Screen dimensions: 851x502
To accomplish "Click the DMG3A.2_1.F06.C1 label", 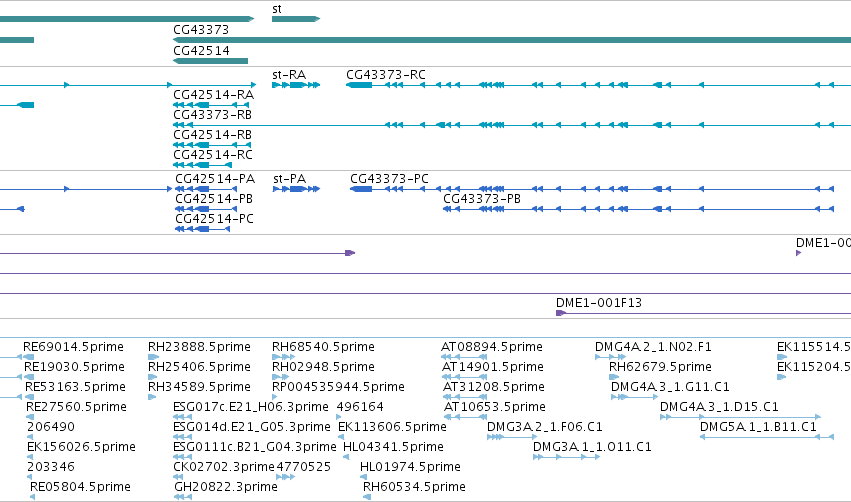I will point(545,427).
